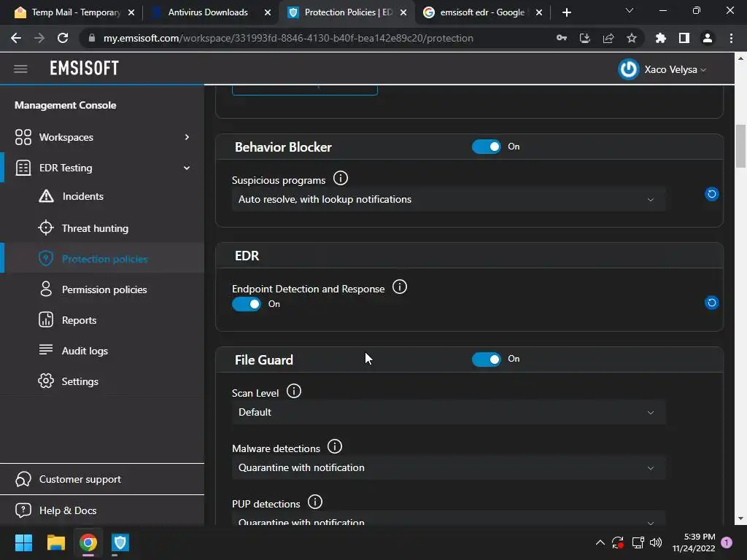Open the Reports section
The width and height of the screenshot is (747, 560).
pyautogui.click(x=79, y=320)
